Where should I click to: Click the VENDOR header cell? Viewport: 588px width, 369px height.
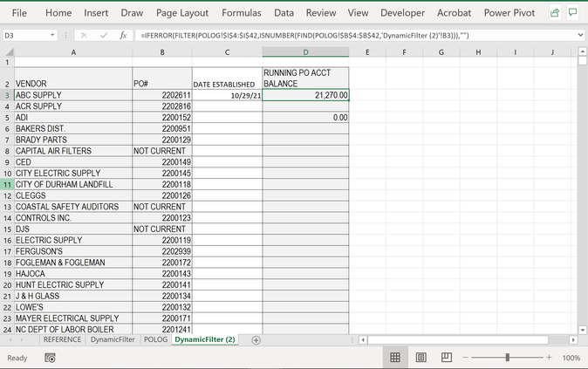[x=73, y=79]
